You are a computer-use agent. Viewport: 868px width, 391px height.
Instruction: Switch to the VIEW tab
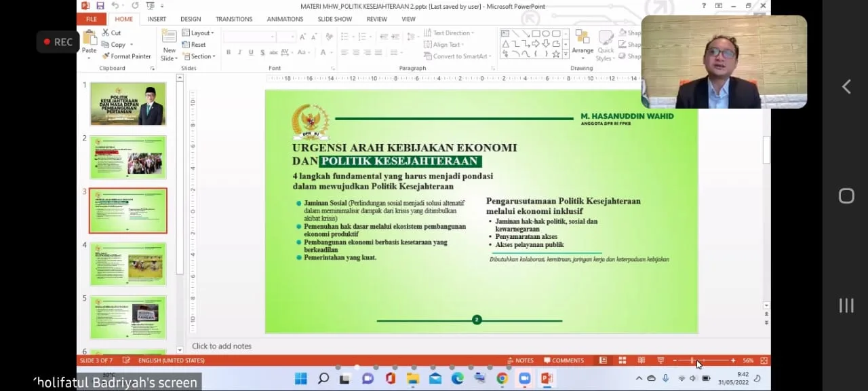click(x=408, y=19)
